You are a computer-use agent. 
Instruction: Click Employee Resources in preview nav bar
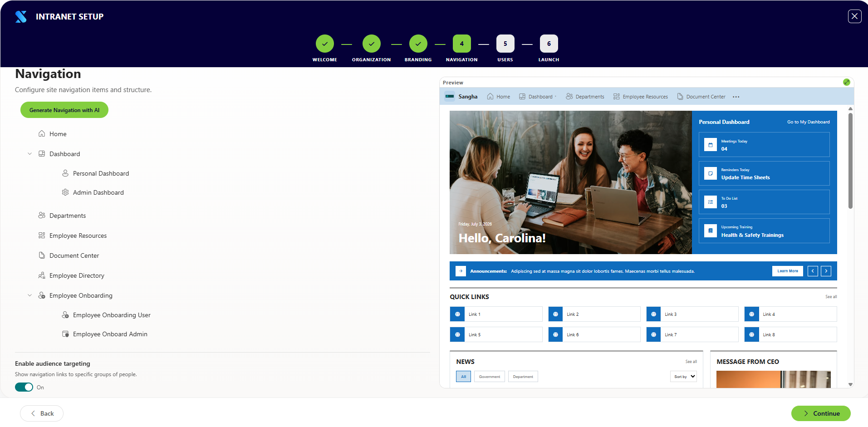pyautogui.click(x=640, y=97)
